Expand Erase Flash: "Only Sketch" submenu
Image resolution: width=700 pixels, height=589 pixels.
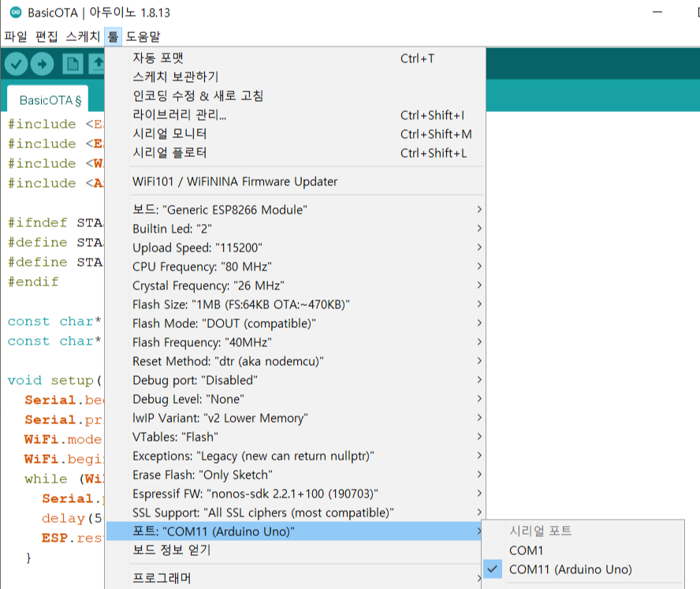[x=295, y=475]
